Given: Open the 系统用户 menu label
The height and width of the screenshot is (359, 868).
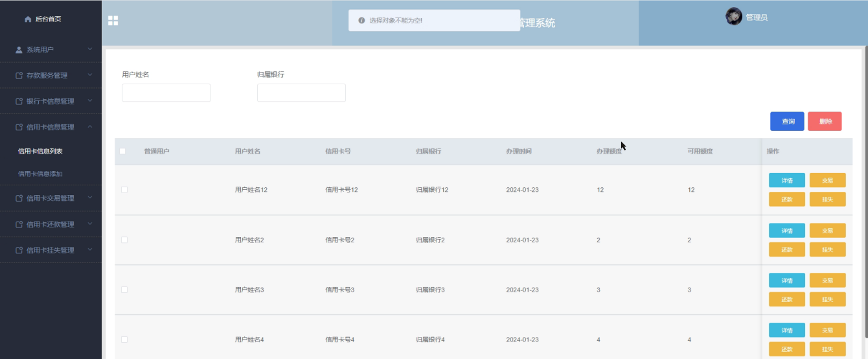Looking at the screenshot, I should tap(40, 50).
